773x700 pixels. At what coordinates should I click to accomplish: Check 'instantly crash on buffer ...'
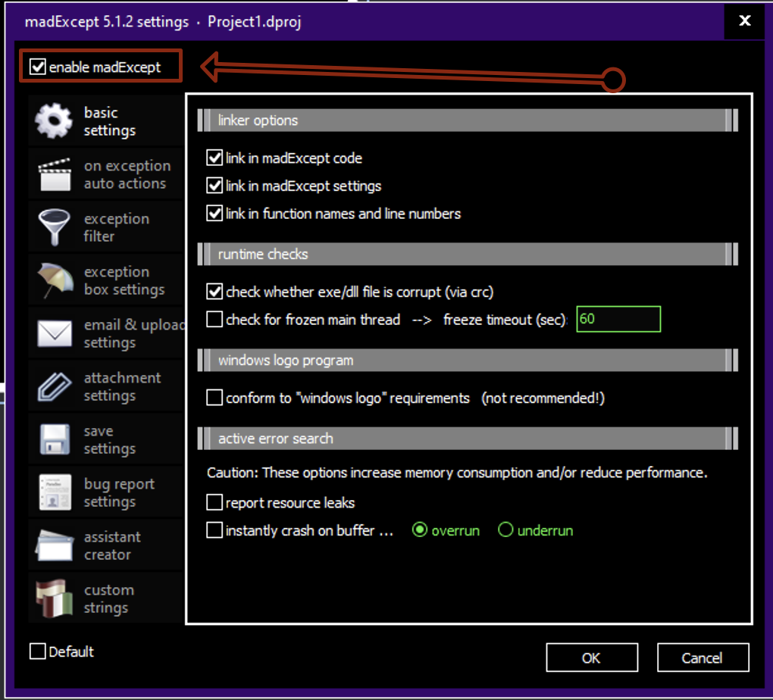(214, 530)
